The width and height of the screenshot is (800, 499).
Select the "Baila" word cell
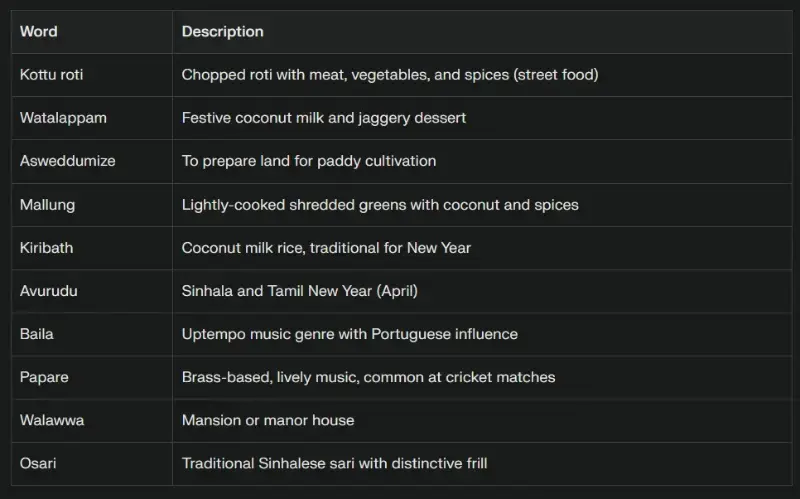pyautogui.click(x=37, y=334)
